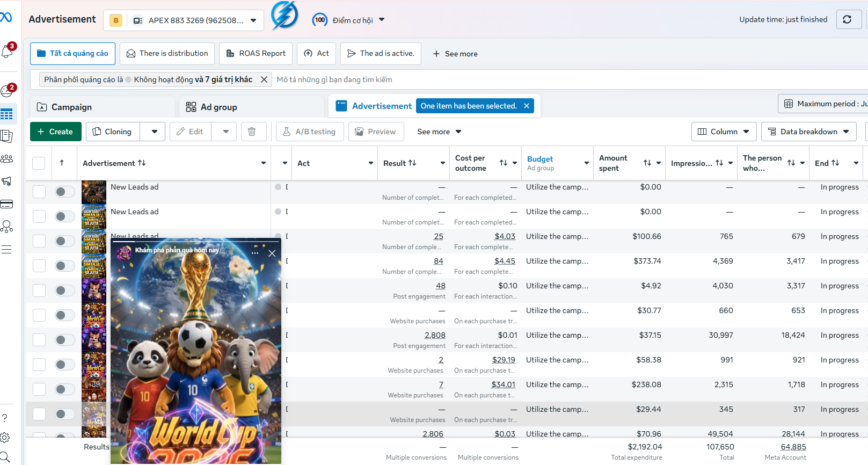Open the Maximum period date selector

pos(823,104)
